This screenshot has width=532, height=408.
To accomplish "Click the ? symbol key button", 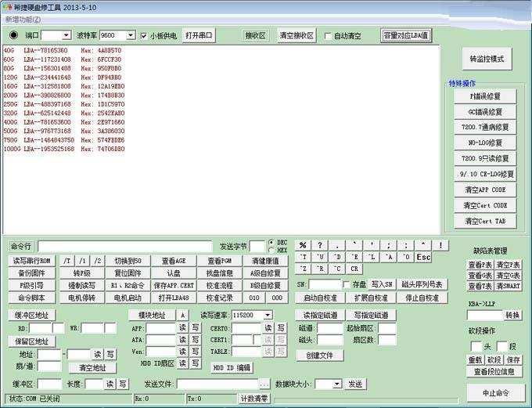I will pyautogui.click(x=320, y=245).
